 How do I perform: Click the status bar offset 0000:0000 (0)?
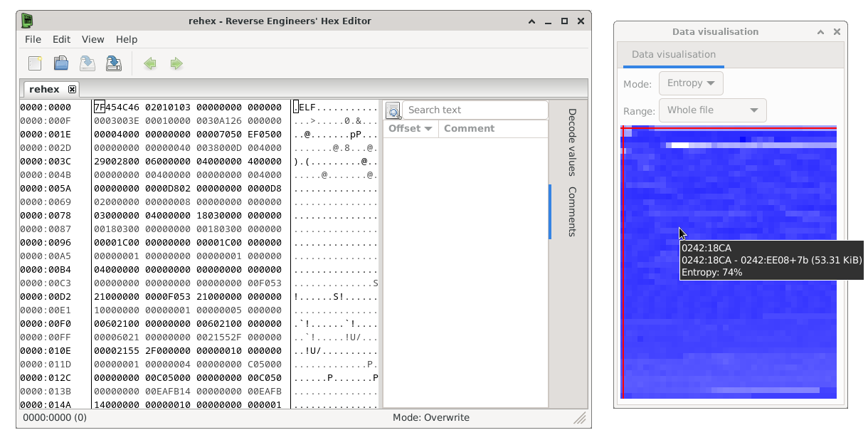[x=55, y=417]
